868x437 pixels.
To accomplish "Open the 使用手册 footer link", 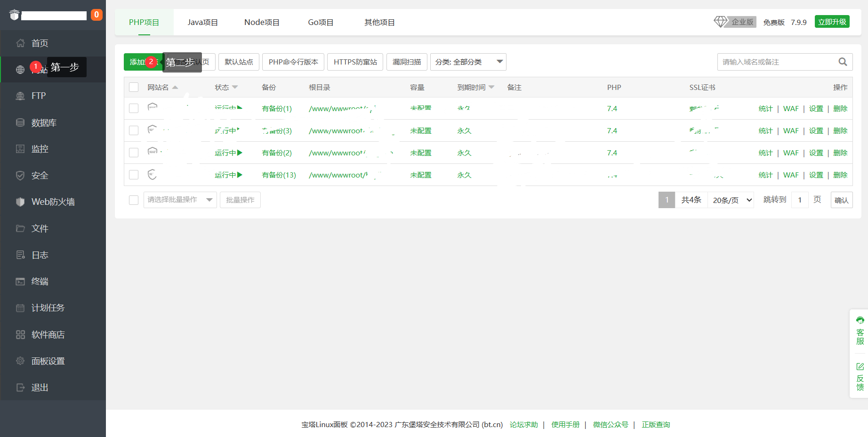I will tap(565, 424).
